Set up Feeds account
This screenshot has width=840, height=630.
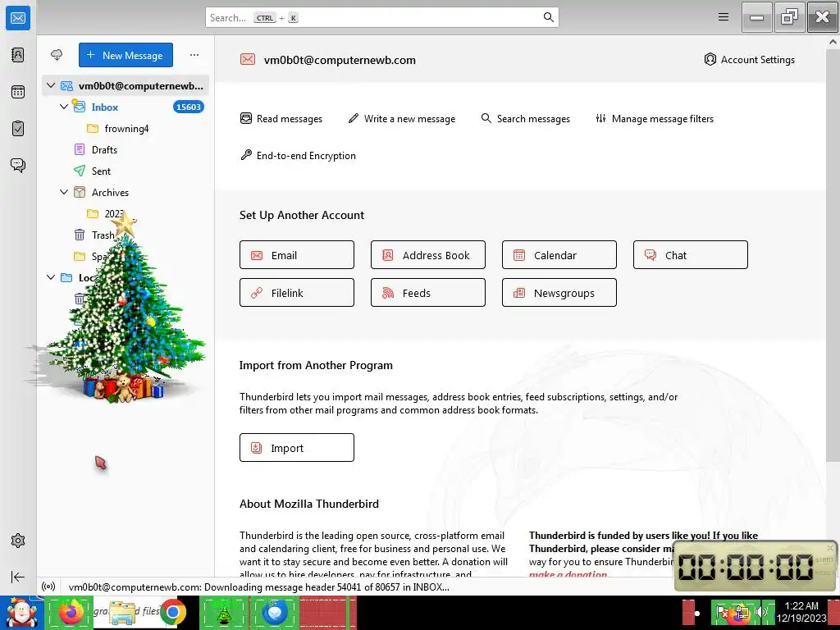tap(428, 293)
